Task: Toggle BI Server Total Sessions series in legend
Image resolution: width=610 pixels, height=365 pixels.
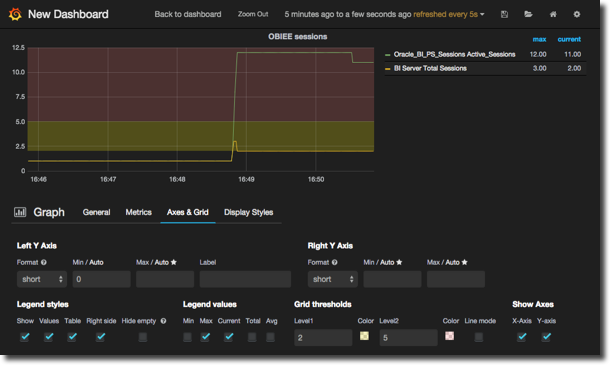Action: point(430,68)
